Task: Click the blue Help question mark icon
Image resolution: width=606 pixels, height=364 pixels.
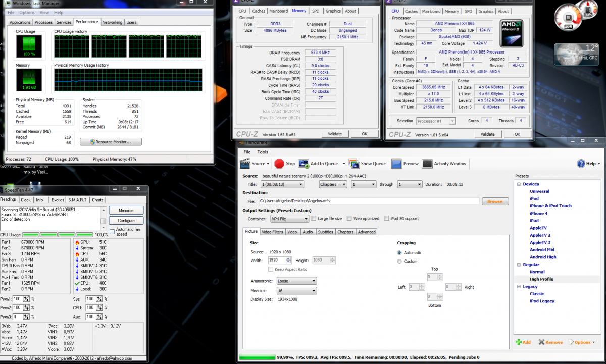Action: [x=581, y=164]
